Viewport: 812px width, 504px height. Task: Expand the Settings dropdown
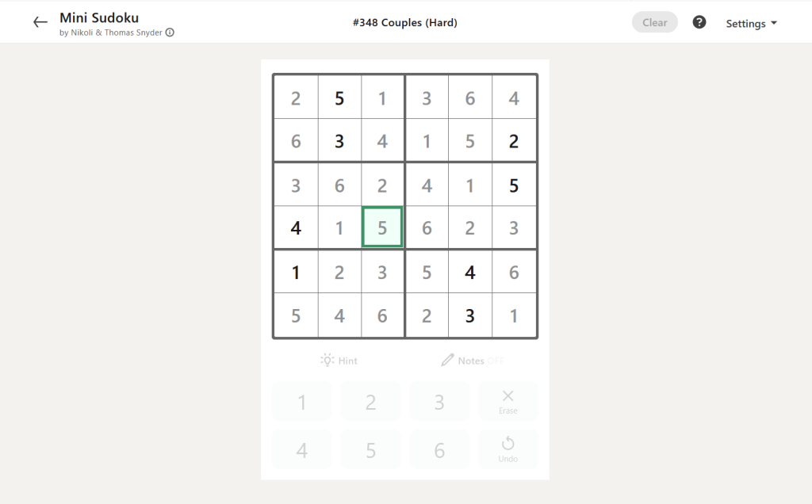(x=751, y=23)
